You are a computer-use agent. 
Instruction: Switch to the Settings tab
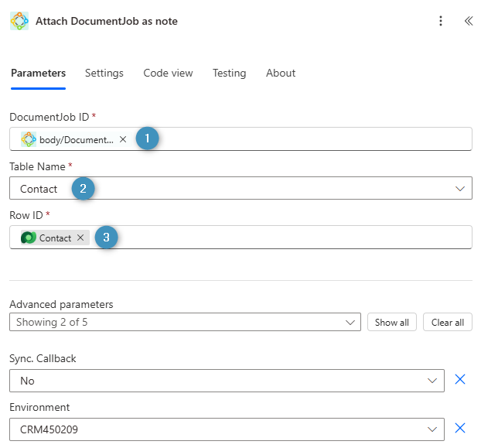[104, 73]
